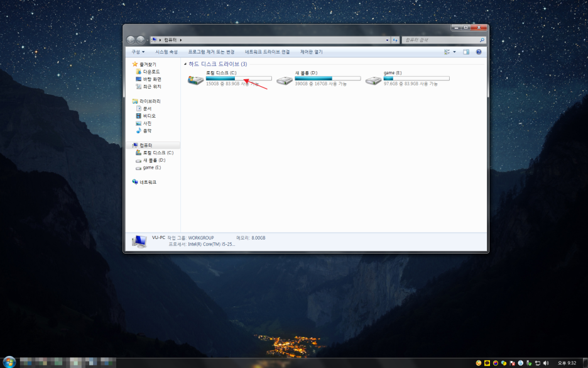Open the Windows Start orb
588x368 pixels.
tap(9, 362)
